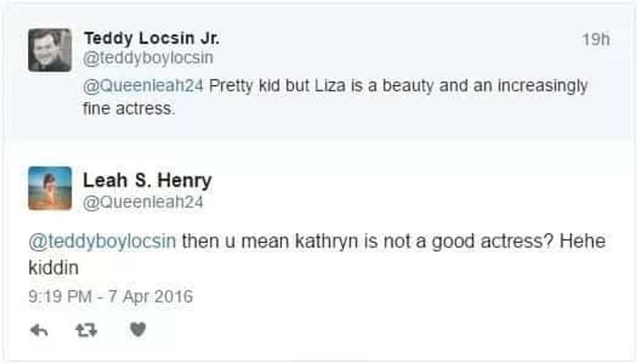Click the 19h timestamp on Teddy's tweet

click(x=595, y=40)
